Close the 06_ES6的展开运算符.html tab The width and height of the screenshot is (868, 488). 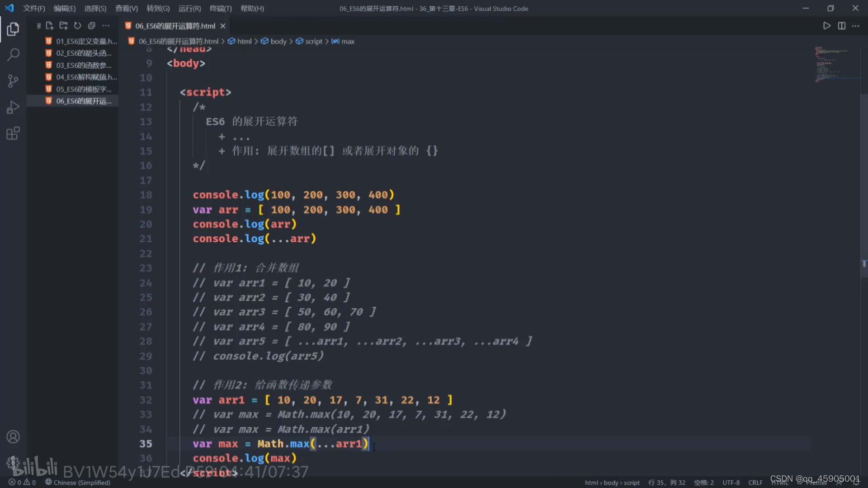pyautogui.click(x=223, y=26)
